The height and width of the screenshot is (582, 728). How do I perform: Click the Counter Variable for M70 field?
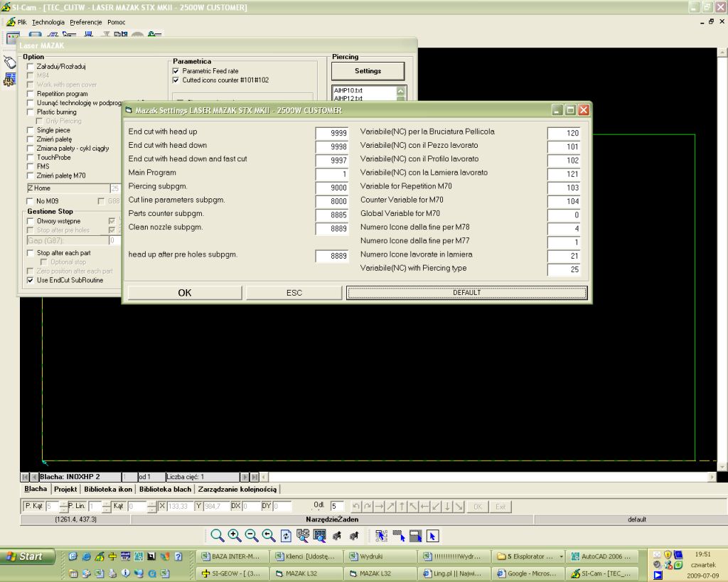564,201
